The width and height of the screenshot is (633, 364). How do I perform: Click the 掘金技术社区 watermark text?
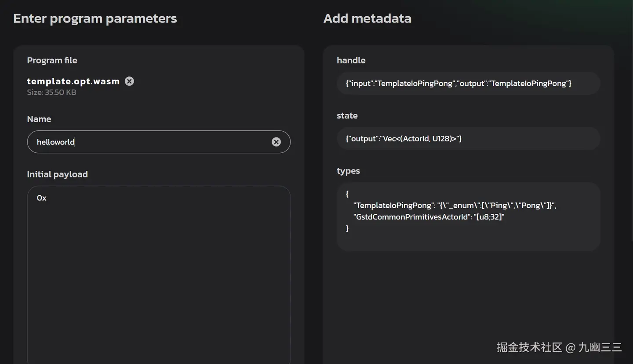[x=529, y=347]
